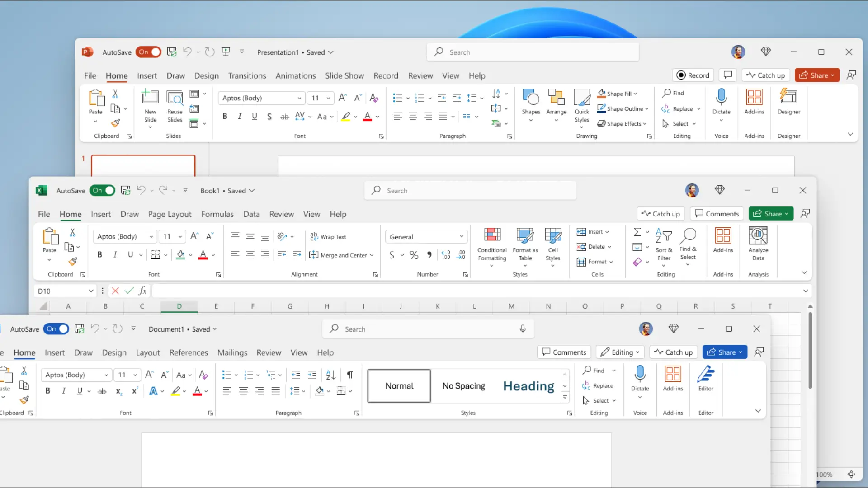Open the Shapes gallery in PowerPoint
Image resolution: width=868 pixels, height=488 pixels.
(531, 105)
